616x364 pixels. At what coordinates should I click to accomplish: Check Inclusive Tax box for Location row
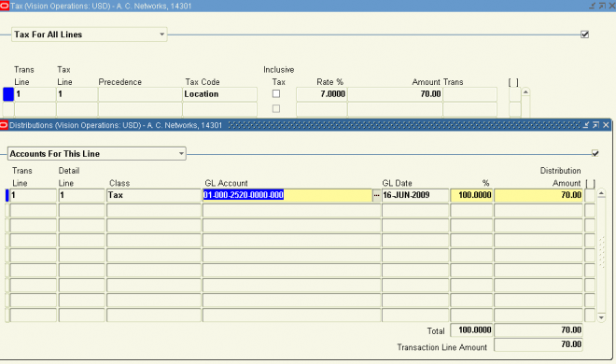coord(276,94)
